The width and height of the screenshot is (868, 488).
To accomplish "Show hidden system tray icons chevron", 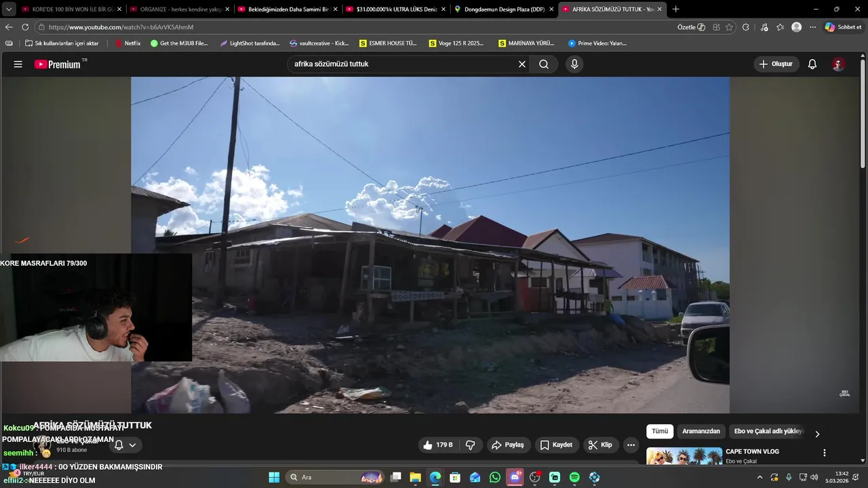I will click(x=759, y=477).
